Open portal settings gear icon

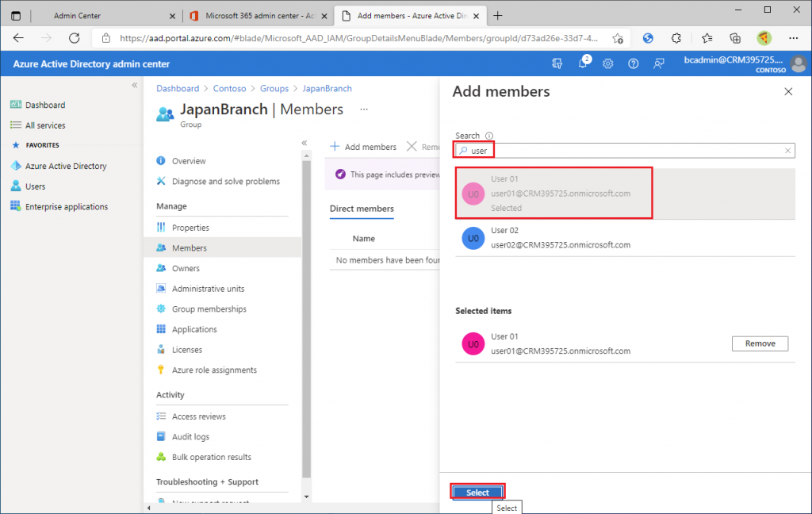[x=607, y=63]
